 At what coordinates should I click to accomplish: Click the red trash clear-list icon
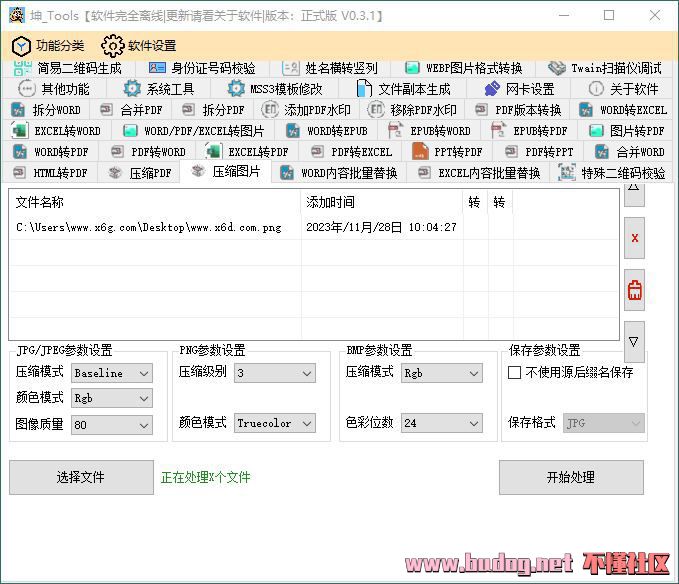634,290
